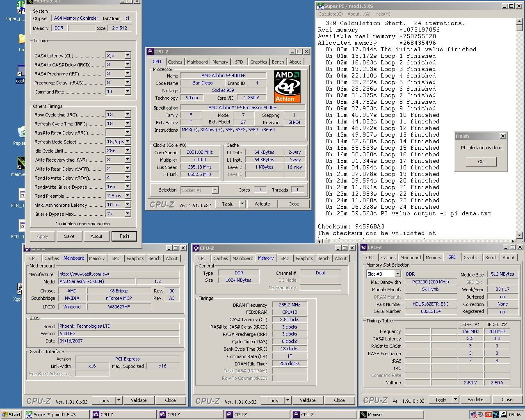Click the DRAM Frequency value 285.2 MHz
Viewport: 525px width, 420px height.
tap(290, 305)
